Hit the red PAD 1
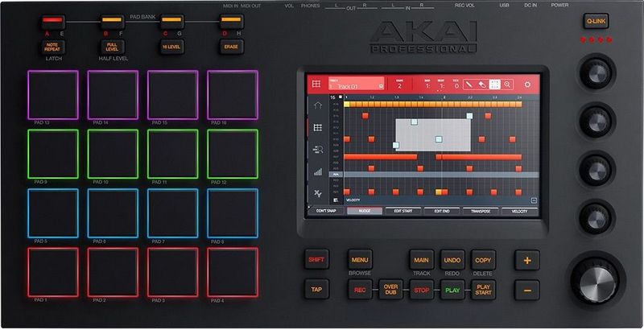 click(53, 272)
